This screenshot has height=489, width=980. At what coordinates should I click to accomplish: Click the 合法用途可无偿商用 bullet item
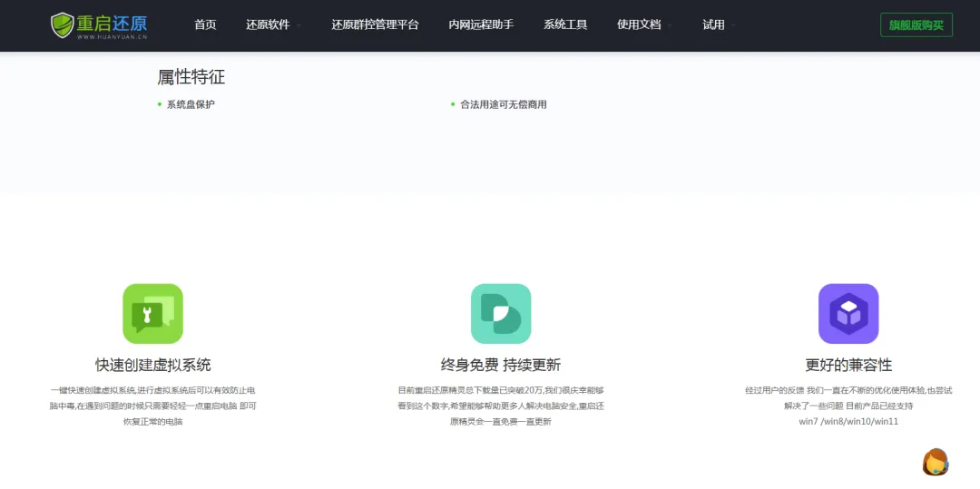(503, 104)
